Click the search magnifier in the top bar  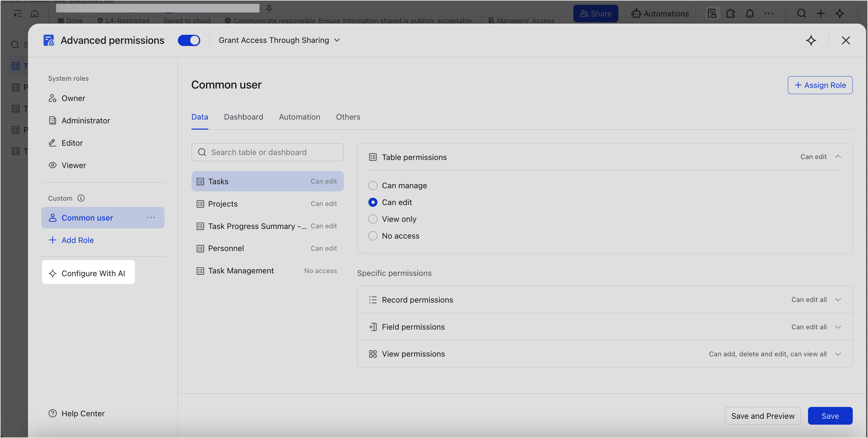coord(801,13)
